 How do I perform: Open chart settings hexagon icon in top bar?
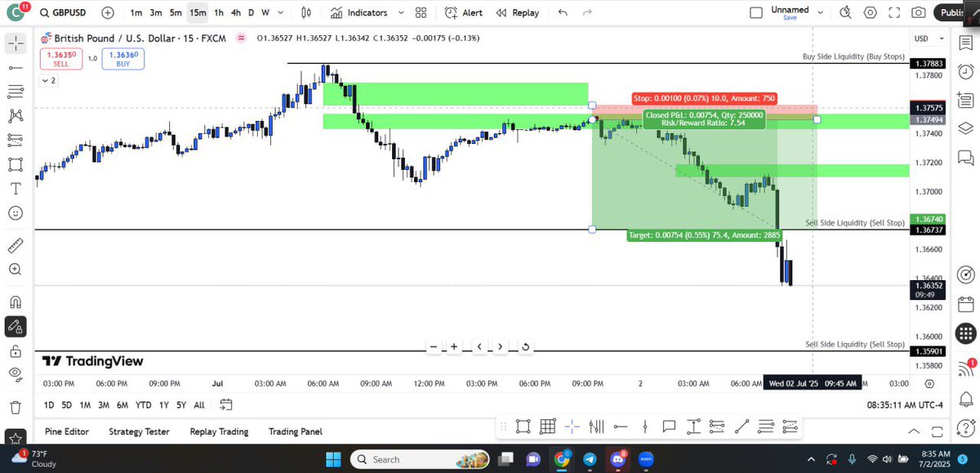(x=870, y=13)
